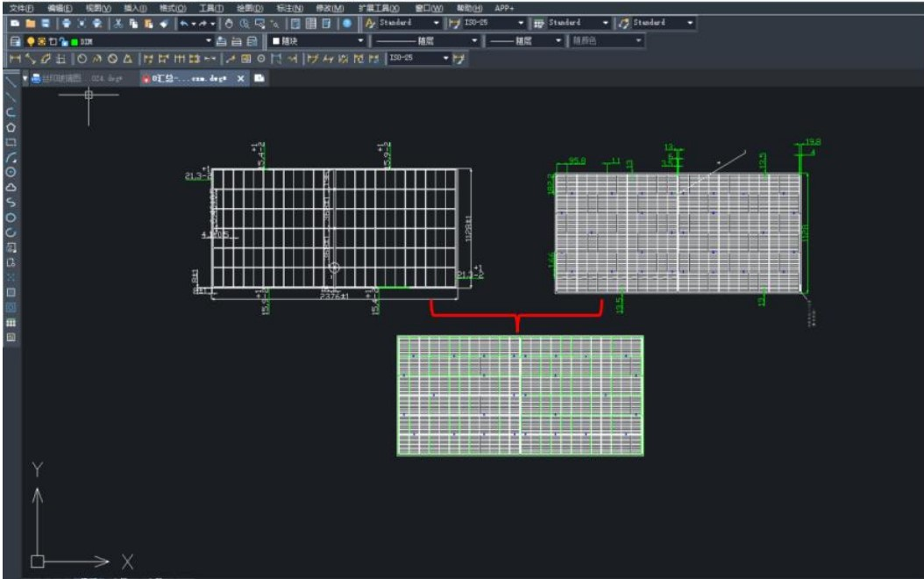Viewport: 924px width, 579px height.
Task: Open the 随块 color swatch dropdown
Action: [360, 41]
